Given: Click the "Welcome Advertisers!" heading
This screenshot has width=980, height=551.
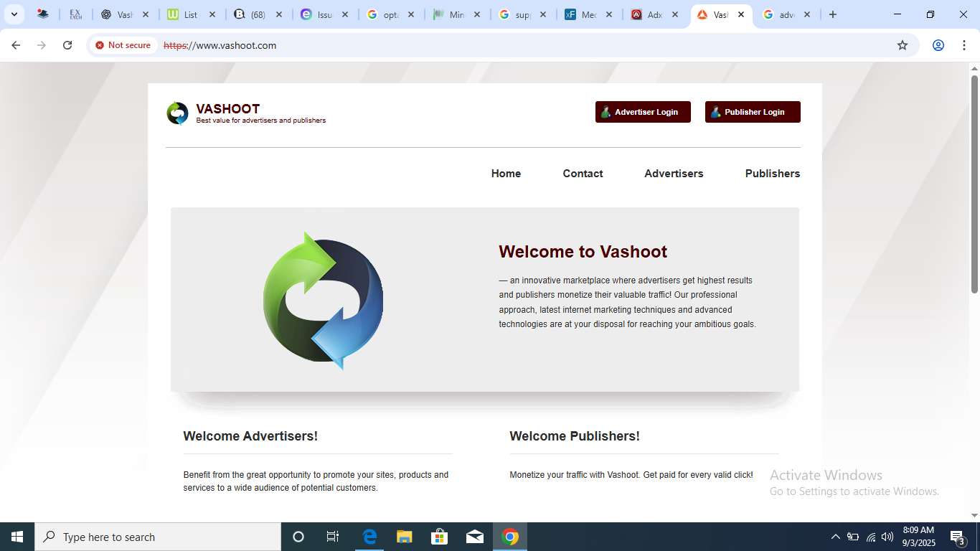Looking at the screenshot, I should coord(250,436).
